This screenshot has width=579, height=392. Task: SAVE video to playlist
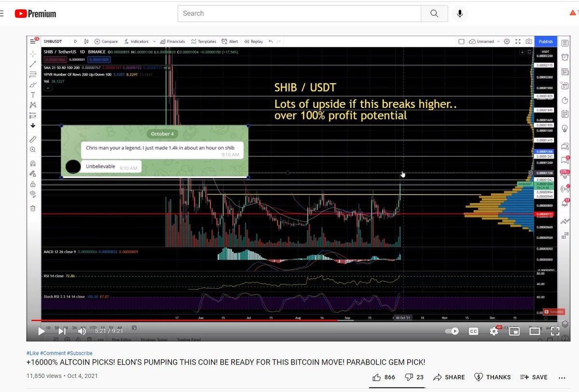click(x=534, y=377)
